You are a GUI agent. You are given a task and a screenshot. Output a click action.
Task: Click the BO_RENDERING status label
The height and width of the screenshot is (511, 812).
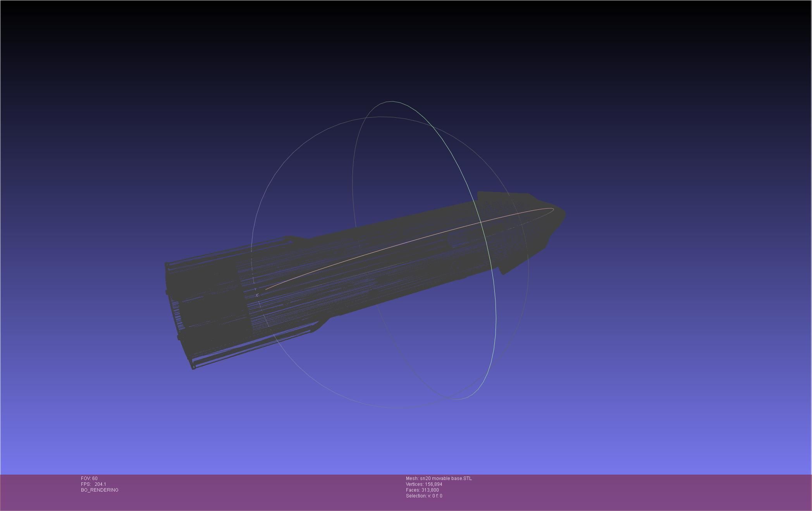click(100, 490)
